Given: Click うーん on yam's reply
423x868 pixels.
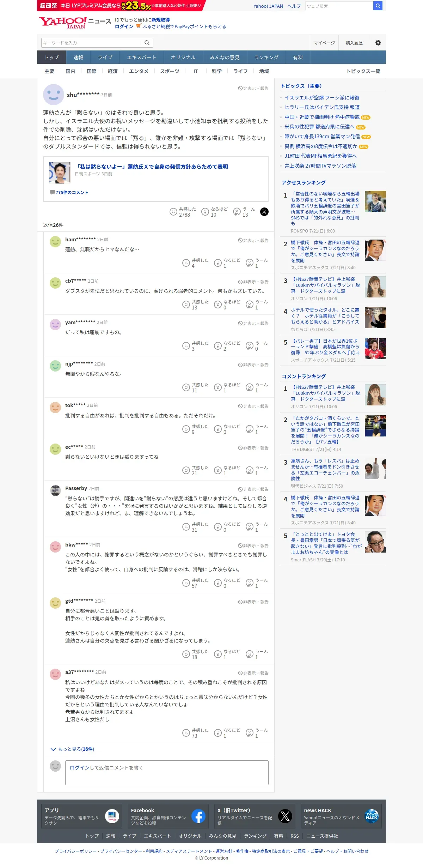Looking at the screenshot, I should click(x=250, y=346).
